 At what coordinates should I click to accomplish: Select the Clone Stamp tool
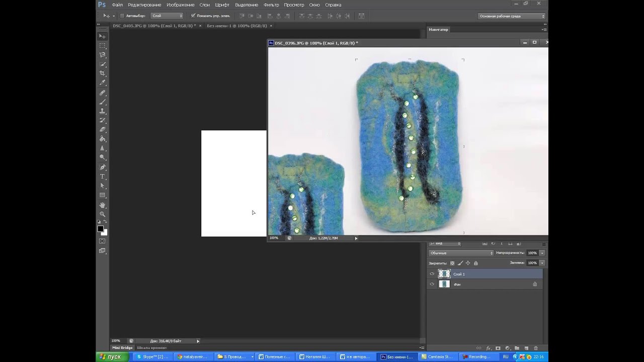click(x=102, y=111)
